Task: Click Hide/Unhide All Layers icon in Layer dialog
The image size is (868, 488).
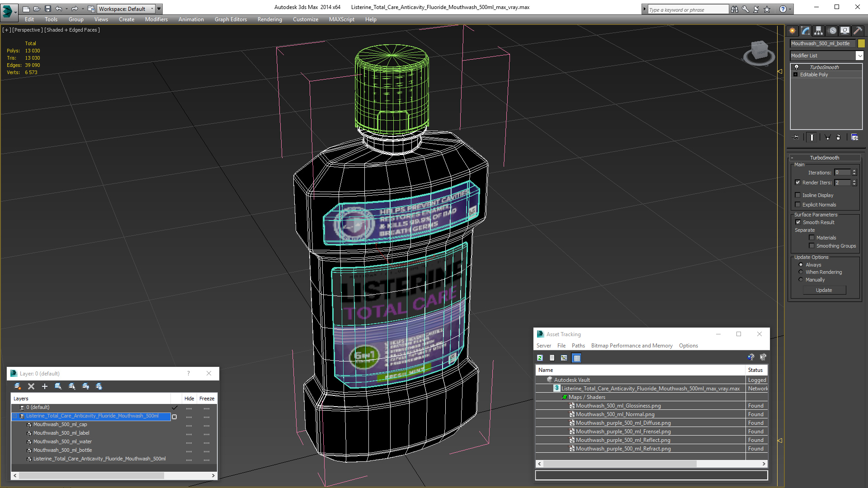Action: (x=85, y=386)
